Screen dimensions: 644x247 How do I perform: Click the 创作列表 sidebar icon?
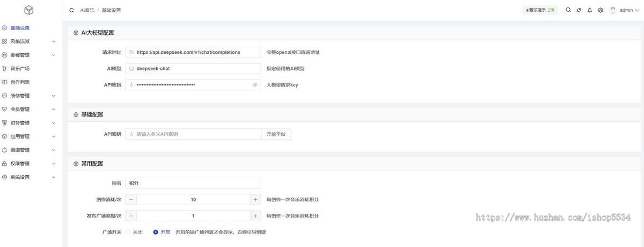tap(4, 82)
